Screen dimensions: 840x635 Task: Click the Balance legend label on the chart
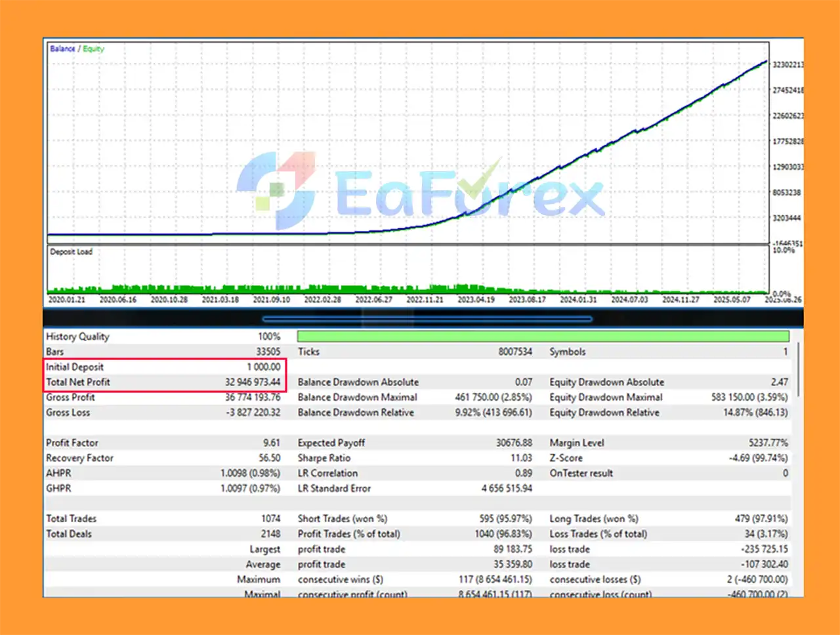click(62, 49)
